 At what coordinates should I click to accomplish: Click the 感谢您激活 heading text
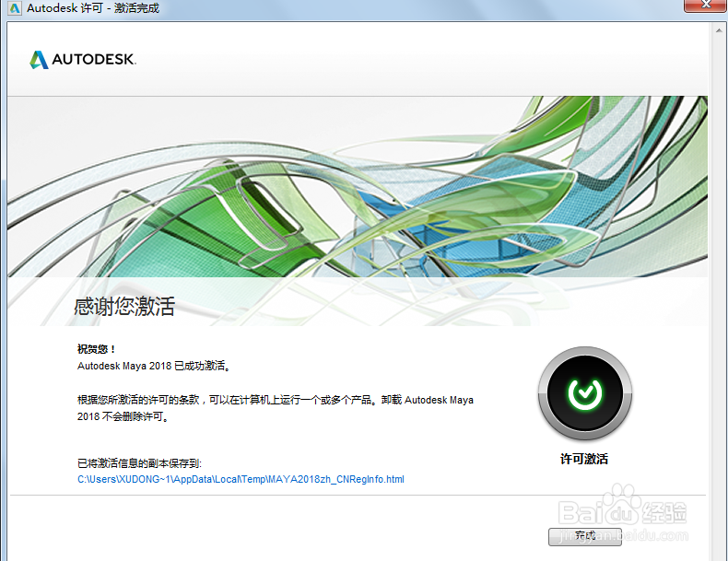tap(124, 306)
